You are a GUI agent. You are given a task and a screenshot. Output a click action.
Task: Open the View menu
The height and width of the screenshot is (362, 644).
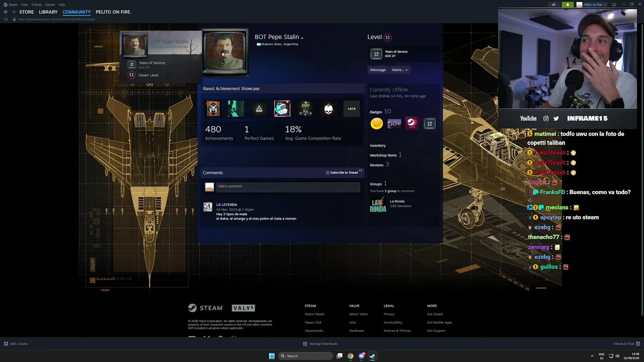tap(24, 5)
